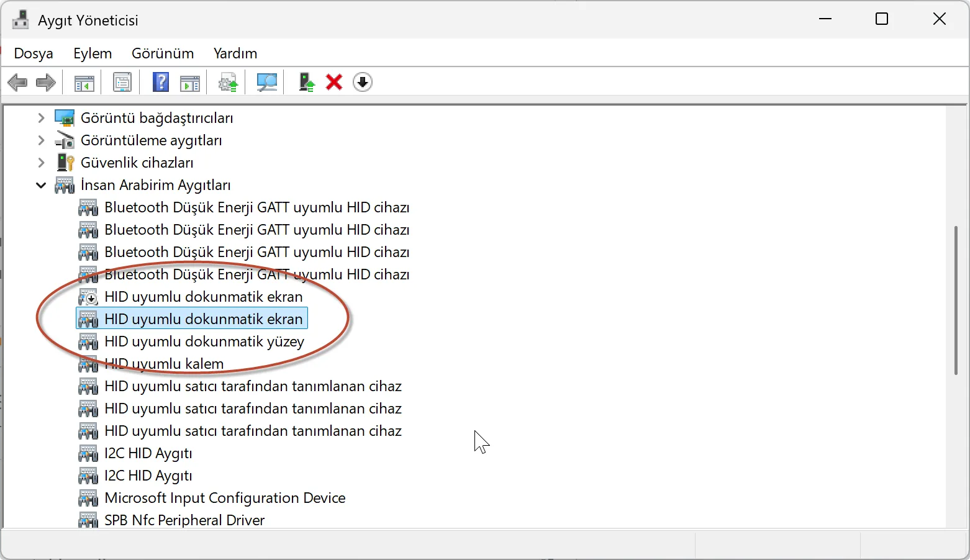Expand the Güvenlik cihazları node
970x560 pixels.
pos(41,163)
